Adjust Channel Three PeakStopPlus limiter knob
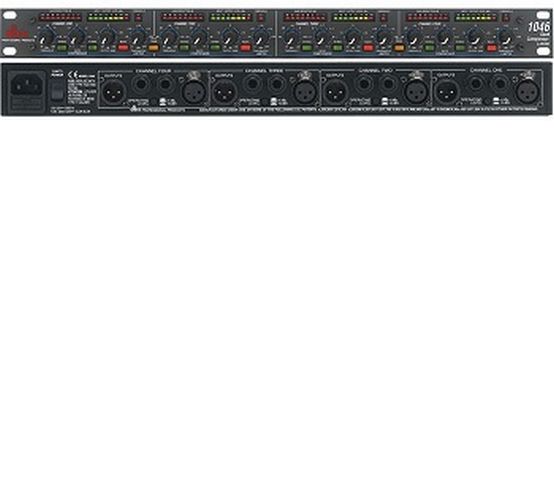554x484 pixels. pyautogui.click(x=383, y=36)
